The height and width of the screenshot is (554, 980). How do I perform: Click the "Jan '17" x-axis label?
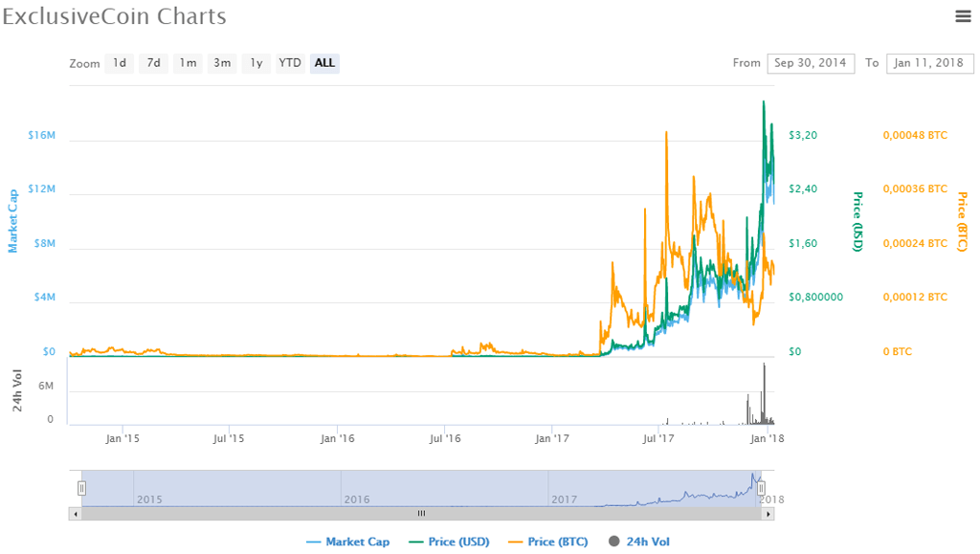pos(552,438)
